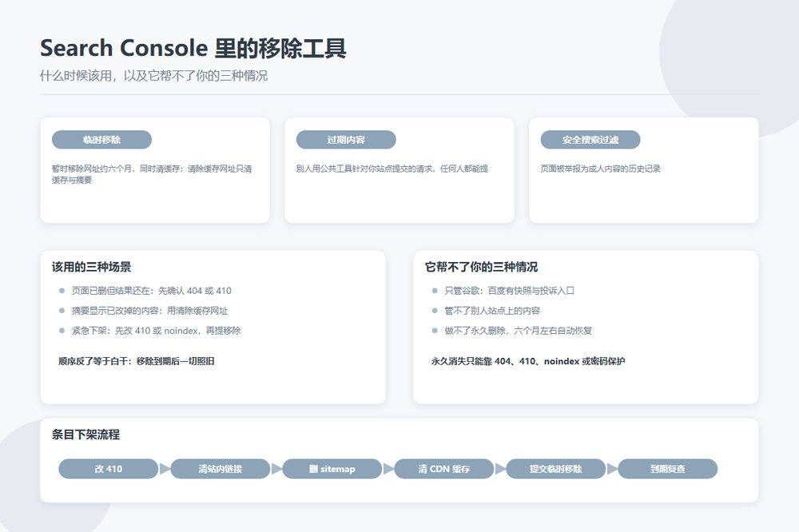
Task: Select the 清站内链接 flow step
Action: click(221, 469)
